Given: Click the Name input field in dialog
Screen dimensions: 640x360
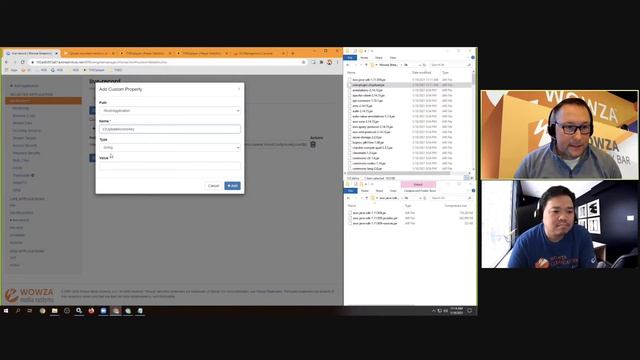Looking at the screenshot, I should 170,129.
